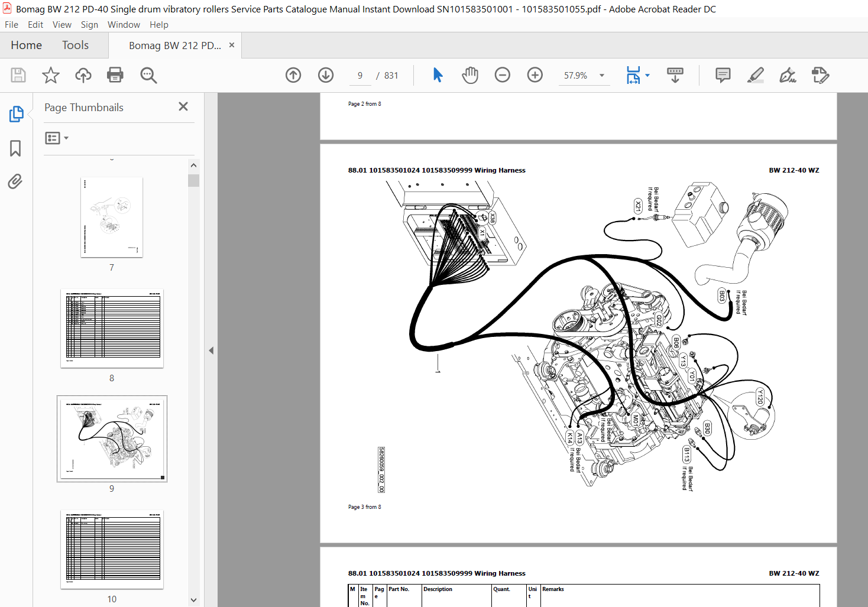Click the 'Page 3 from 8' footer text
The height and width of the screenshot is (607, 868).
pos(364,507)
